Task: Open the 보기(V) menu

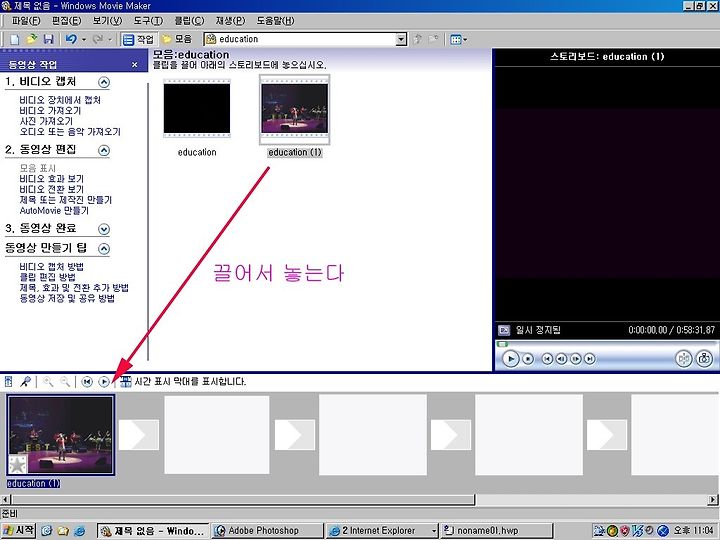Action: pos(107,21)
